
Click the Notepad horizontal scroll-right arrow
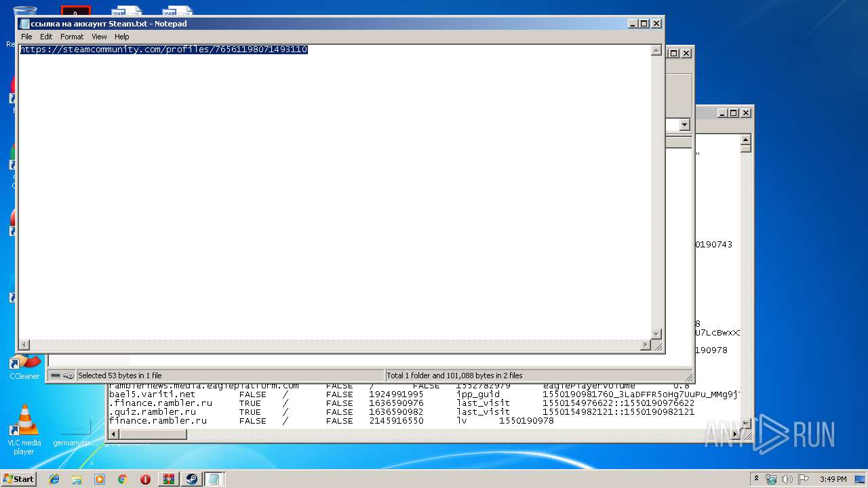645,345
